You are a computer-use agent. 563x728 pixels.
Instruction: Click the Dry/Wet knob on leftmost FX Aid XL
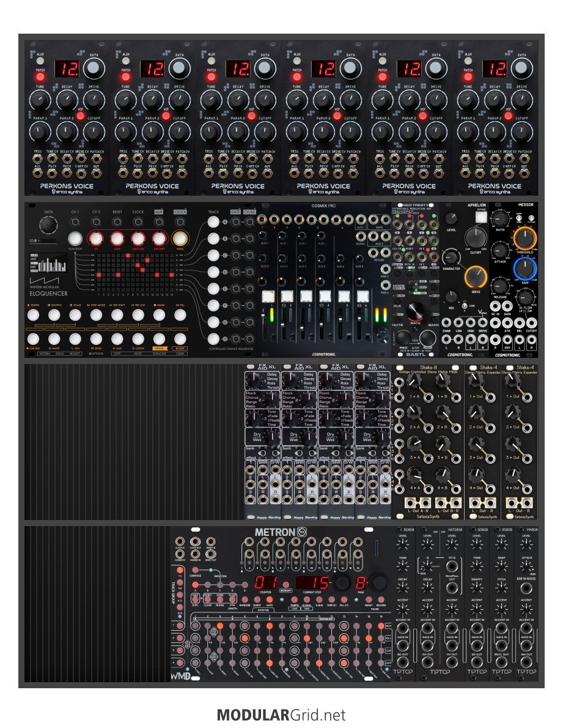(x=271, y=436)
